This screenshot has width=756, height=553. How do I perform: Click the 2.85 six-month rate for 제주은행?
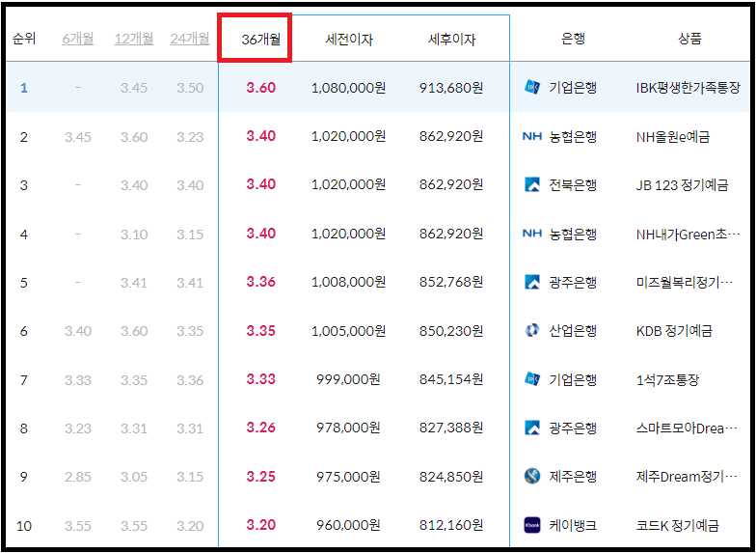pyautogui.click(x=78, y=477)
